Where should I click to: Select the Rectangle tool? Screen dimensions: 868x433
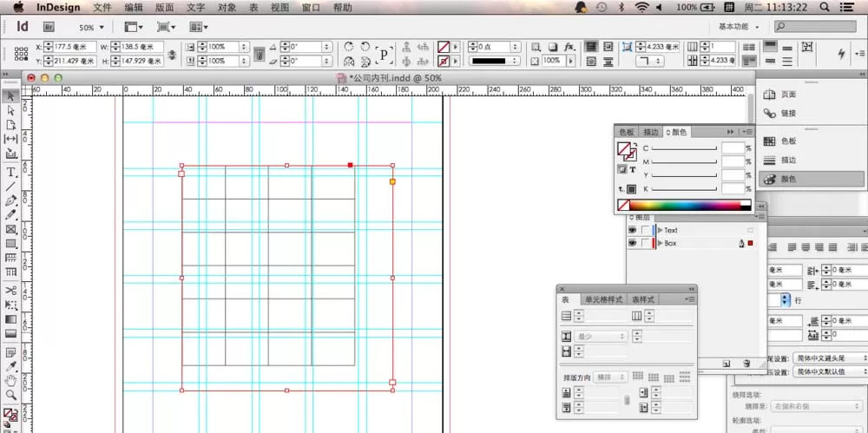click(x=10, y=244)
